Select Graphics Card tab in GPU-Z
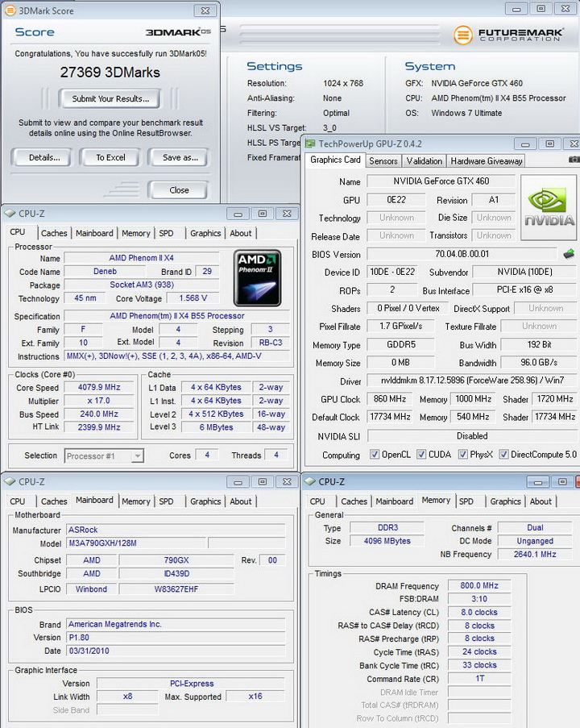The width and height of the screenshot is (580, 728). coord(335,160)
